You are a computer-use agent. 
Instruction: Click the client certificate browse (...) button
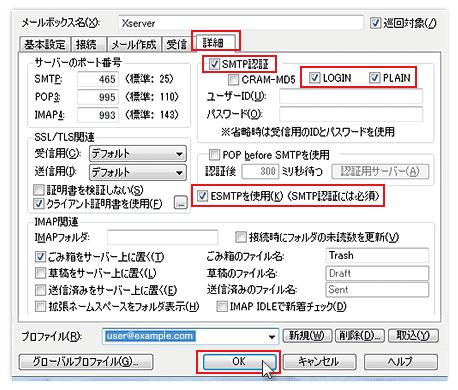pyautogui.click(x=181, y=203)
